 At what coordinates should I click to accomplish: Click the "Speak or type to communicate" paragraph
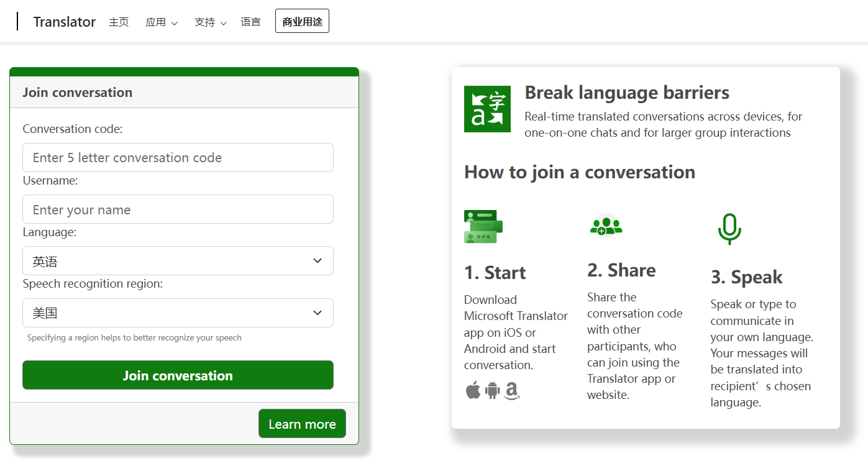click(762, 353)
